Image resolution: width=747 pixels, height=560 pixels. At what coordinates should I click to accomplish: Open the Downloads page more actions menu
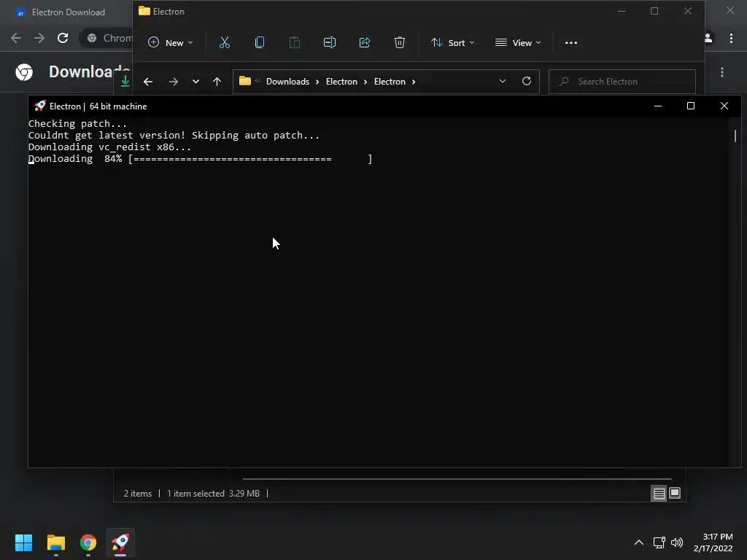(x=722, y=72)
